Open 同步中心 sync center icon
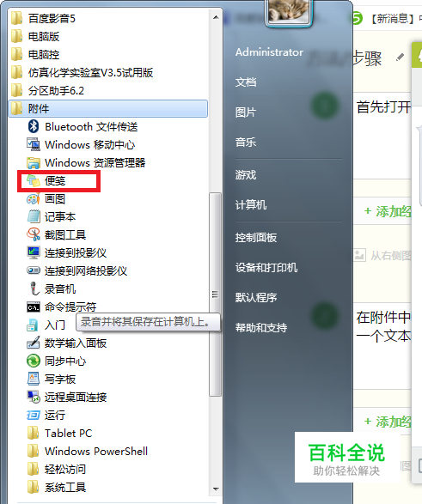422x504 pixels. coord(34,361)
